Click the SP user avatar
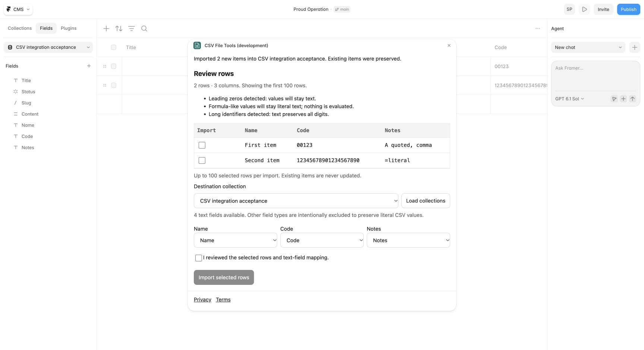Image resolution: width=644 pixels, height=350 pixels. click(569, 9)
